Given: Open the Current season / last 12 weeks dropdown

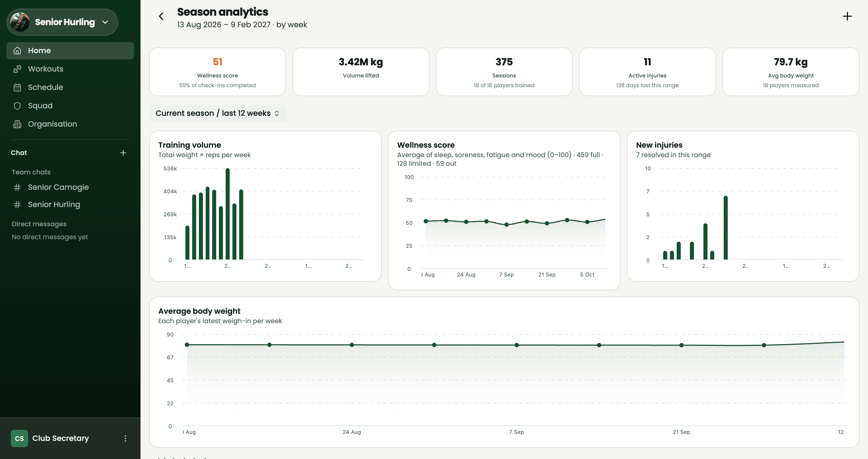Looking at the screenshot, I should pos(218,113).
